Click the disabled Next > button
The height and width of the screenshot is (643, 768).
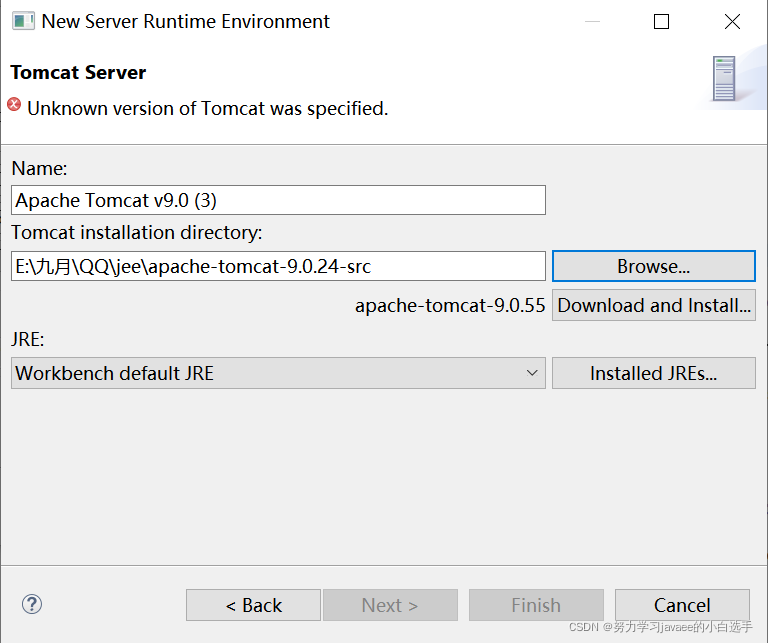(390, 605)
